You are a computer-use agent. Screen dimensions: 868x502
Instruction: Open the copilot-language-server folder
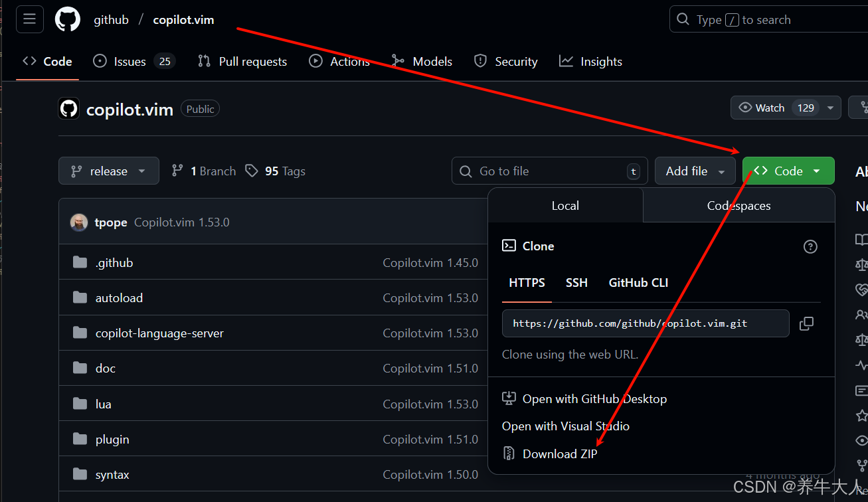[x=159, y=333]
